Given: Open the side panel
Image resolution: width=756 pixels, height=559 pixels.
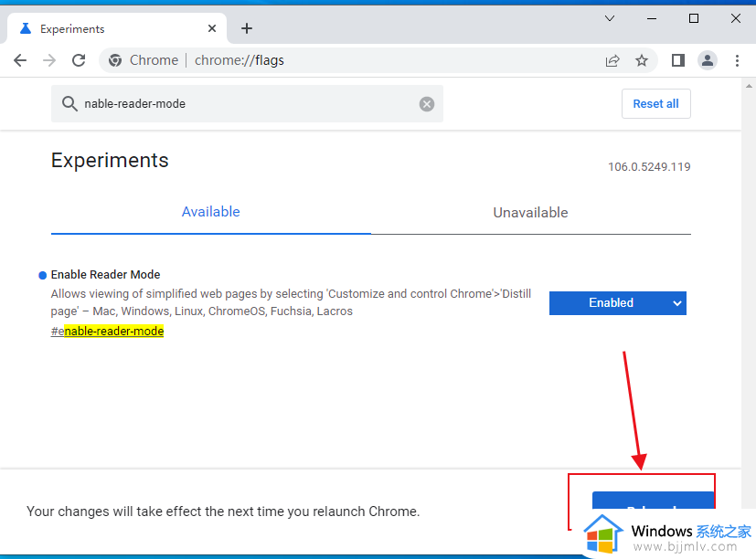Looking at the screenshot, I should click(x=678, y=60).
